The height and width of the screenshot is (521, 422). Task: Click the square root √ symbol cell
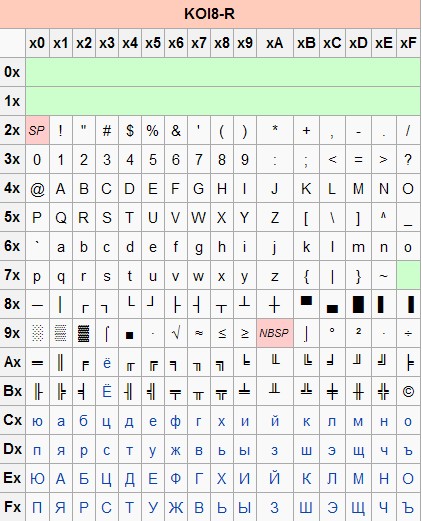tap(176, 333)
